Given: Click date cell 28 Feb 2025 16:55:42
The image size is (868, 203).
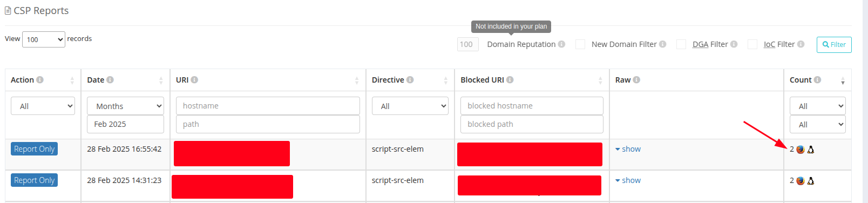Looking at the screenshot, I should [124, 149].
